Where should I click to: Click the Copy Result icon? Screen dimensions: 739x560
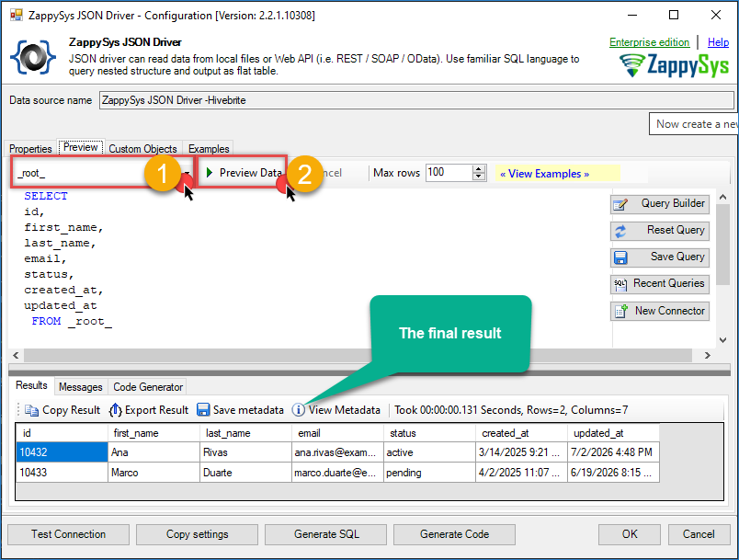31,410
